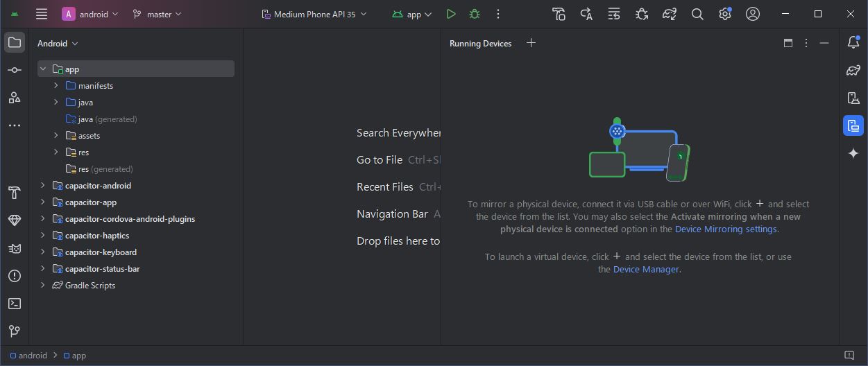The height and width of the screenshot is (366, 868).
Task: Select the Running Devices tab
Action: (x=480, y=43)
